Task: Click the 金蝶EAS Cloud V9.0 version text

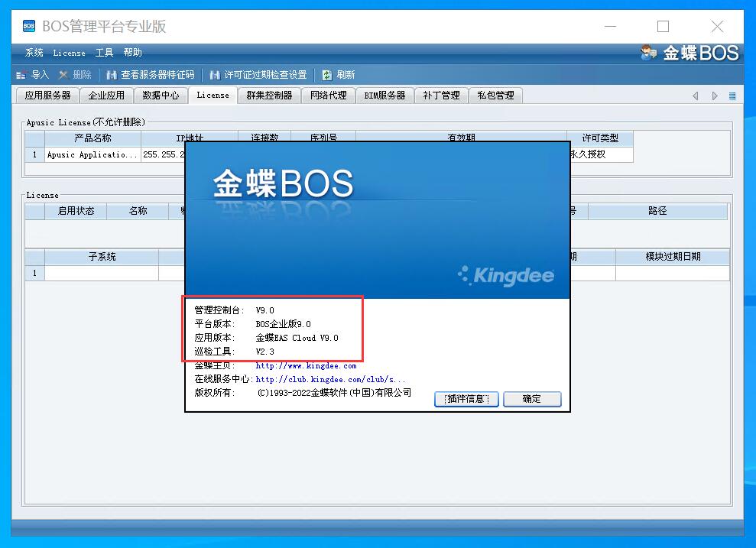Action: pyautogui.click(x=297, y=338)
